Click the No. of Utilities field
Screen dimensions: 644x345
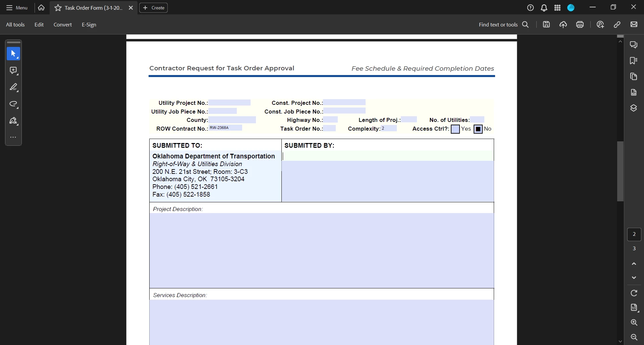click(x=477, y=119)
